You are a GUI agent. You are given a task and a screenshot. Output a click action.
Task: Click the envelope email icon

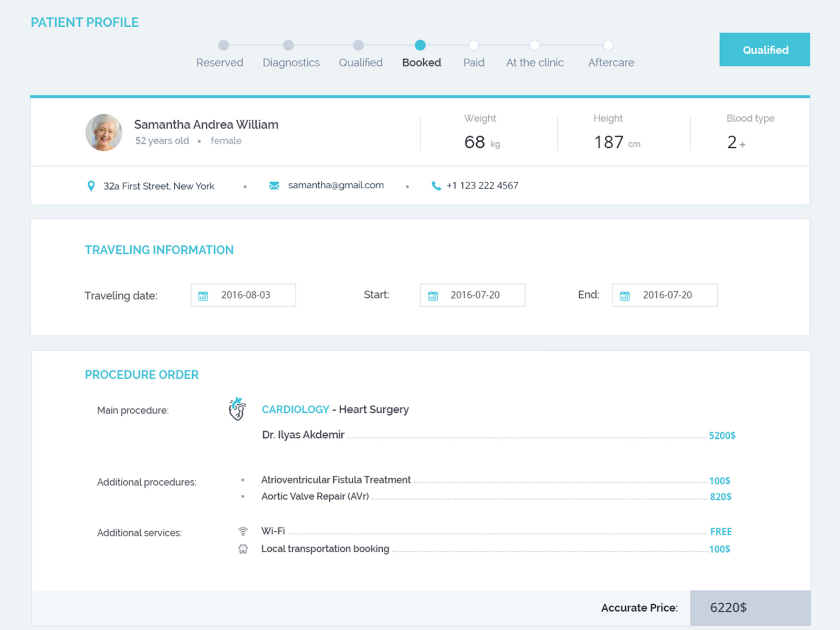coord(274,185)
